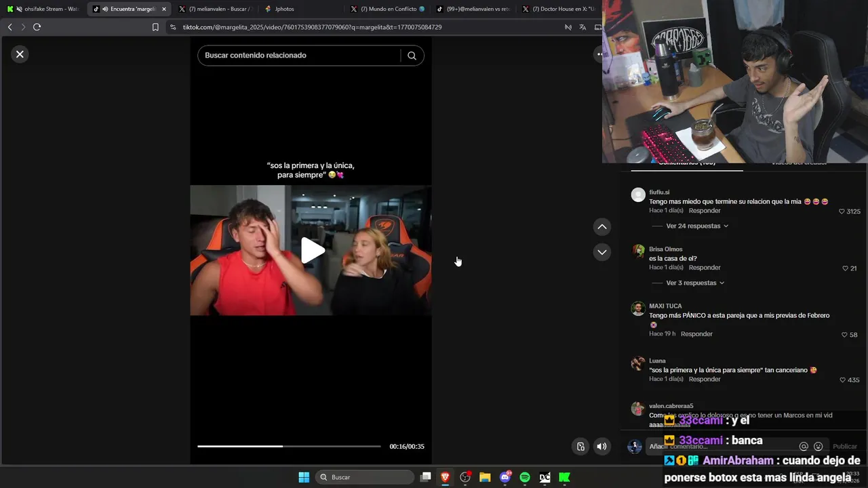Open Discord on taskbar
This screenshot has height=488, width=868.
(505, 477)
